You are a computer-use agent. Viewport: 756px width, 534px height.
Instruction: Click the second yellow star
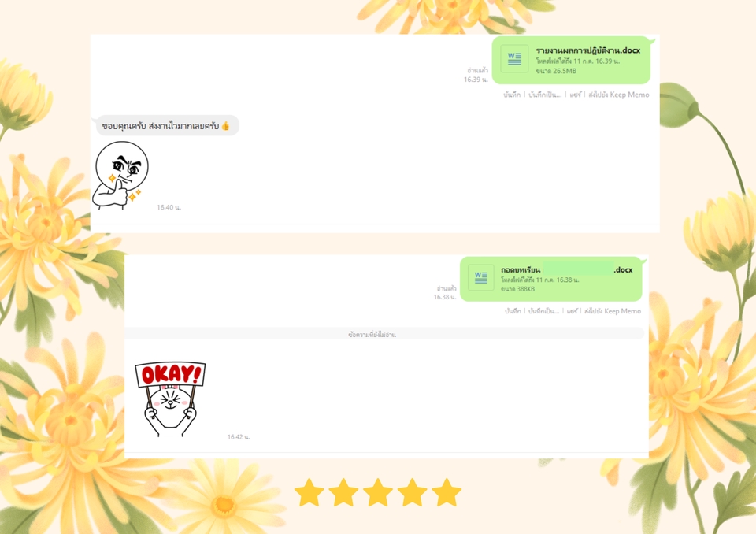(343, 492)
